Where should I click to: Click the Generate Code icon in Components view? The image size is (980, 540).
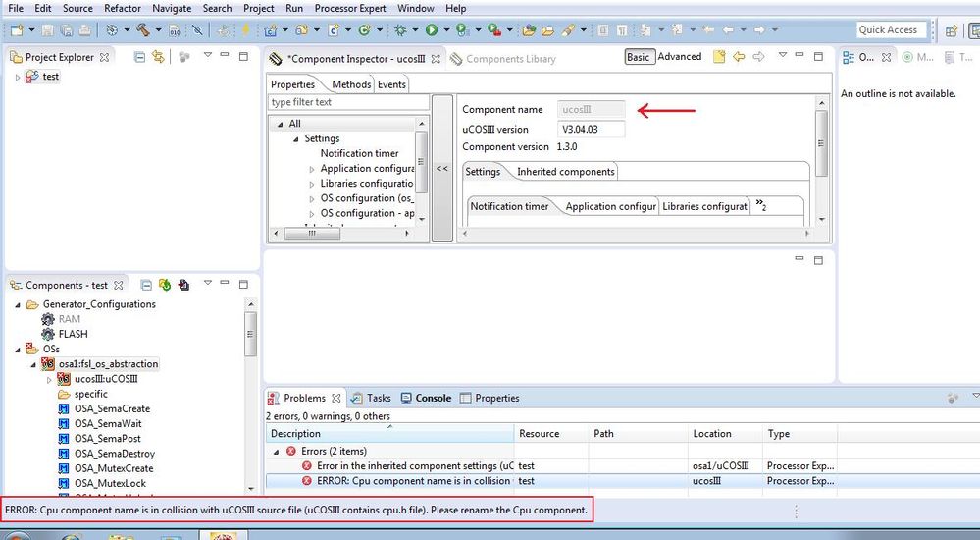165,285
